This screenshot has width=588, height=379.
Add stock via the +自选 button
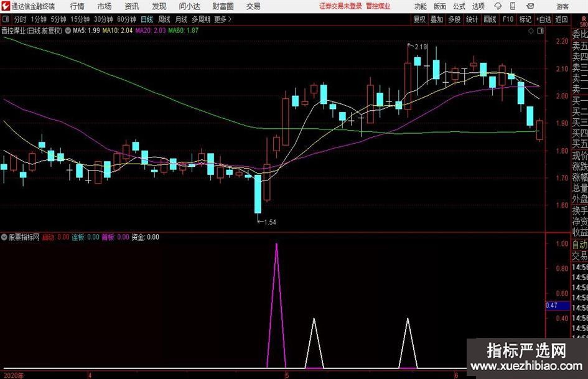543,19
